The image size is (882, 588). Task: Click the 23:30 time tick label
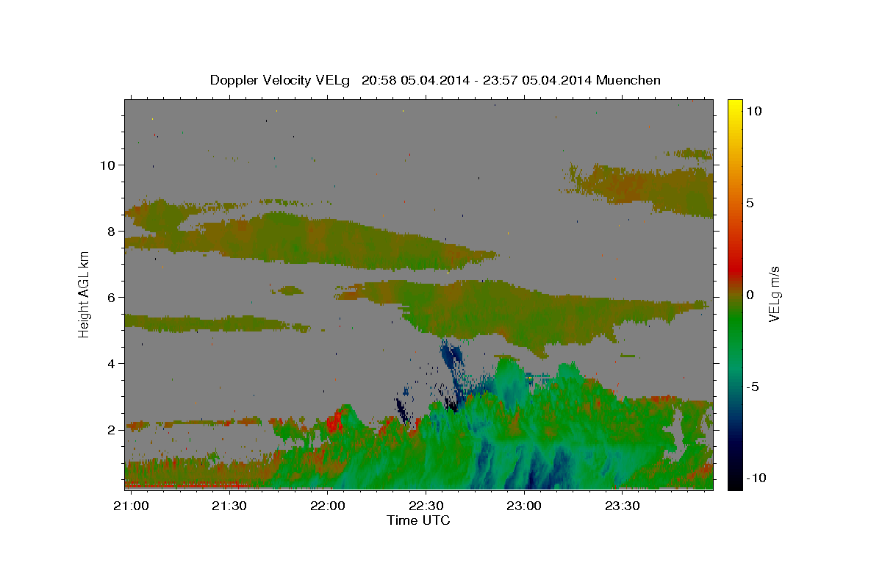point(622,506)
